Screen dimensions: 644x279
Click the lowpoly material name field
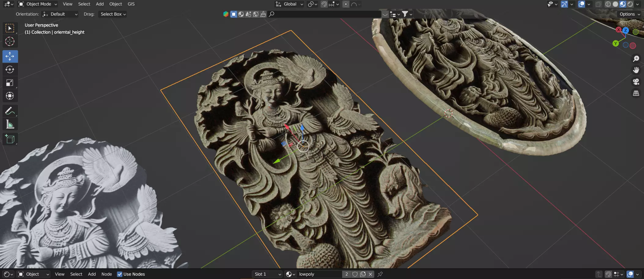[x=320, y=274]
